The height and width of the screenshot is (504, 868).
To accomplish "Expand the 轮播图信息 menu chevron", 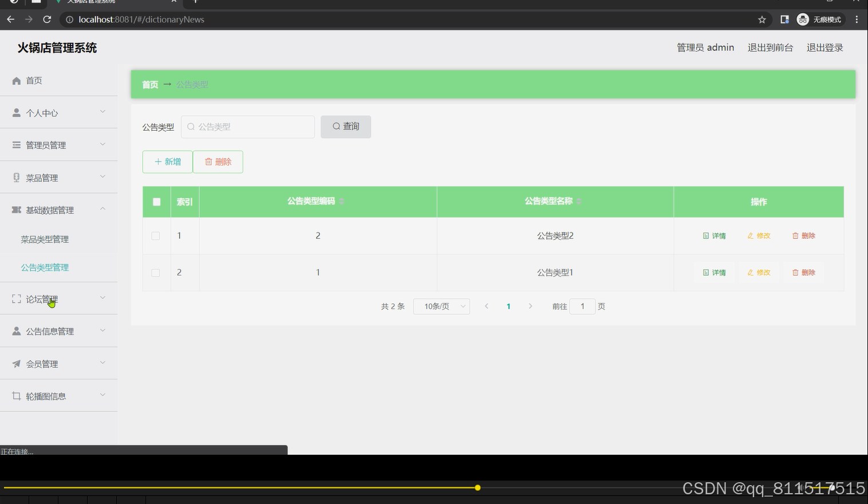I will [x=103, y=395].
